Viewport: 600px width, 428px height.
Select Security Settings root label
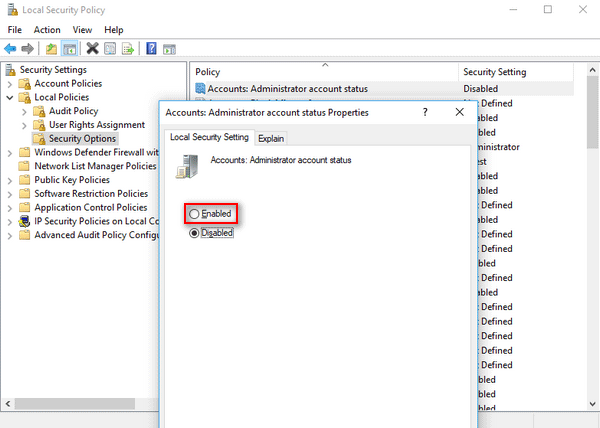point(53,70)
